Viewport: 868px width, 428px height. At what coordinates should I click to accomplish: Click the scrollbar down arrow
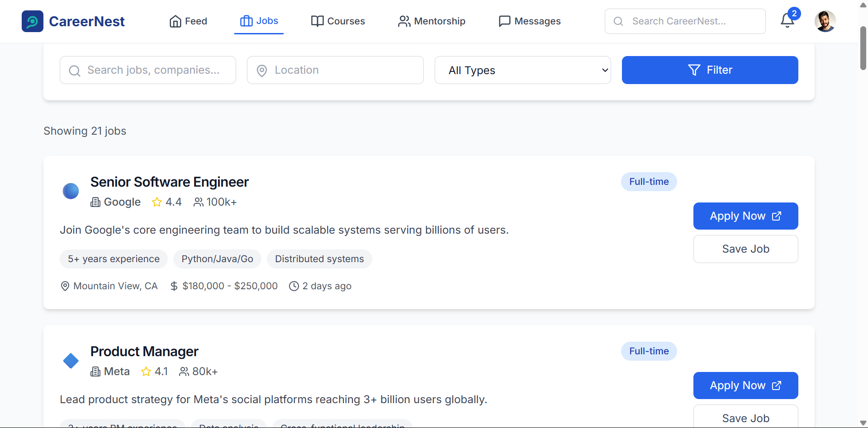tap(863, 423)
